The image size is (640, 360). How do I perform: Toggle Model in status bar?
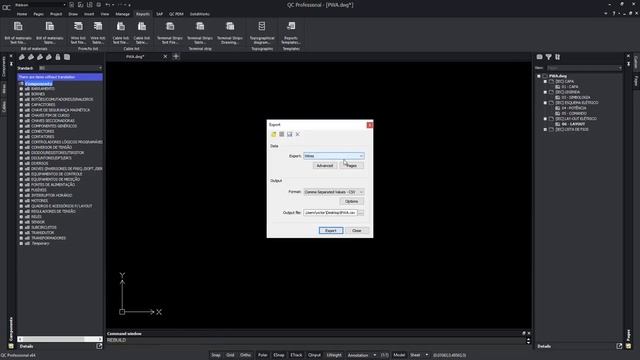(x=399, y=355)
